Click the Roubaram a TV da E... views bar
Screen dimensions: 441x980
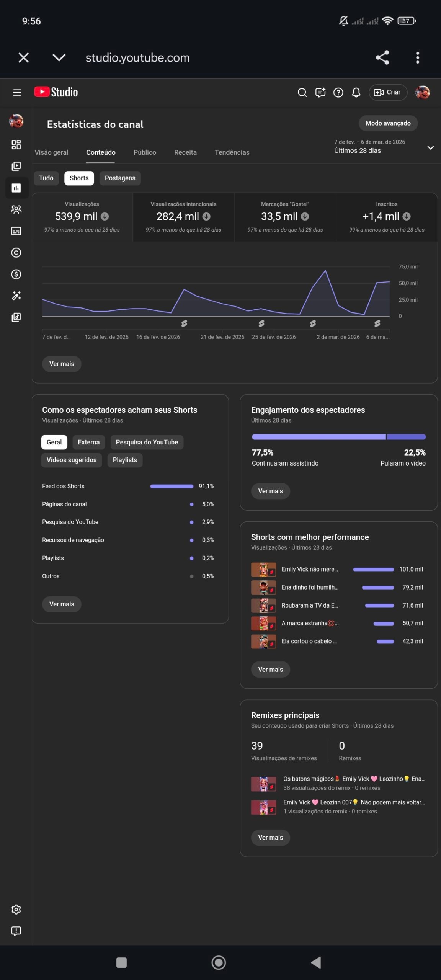pos(379,605)
